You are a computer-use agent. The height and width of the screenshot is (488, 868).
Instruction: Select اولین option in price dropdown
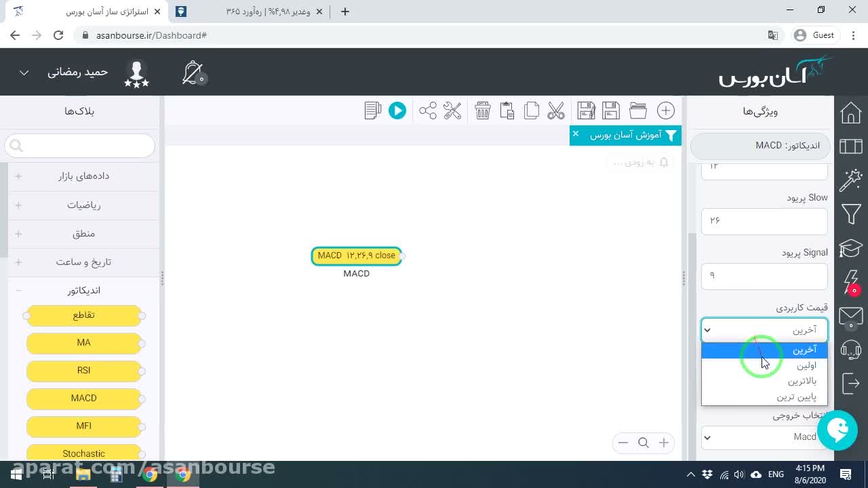(764, 365)
